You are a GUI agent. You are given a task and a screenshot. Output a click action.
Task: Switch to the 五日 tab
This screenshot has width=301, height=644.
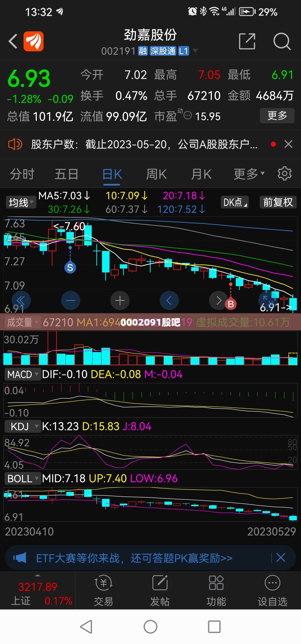66,174
